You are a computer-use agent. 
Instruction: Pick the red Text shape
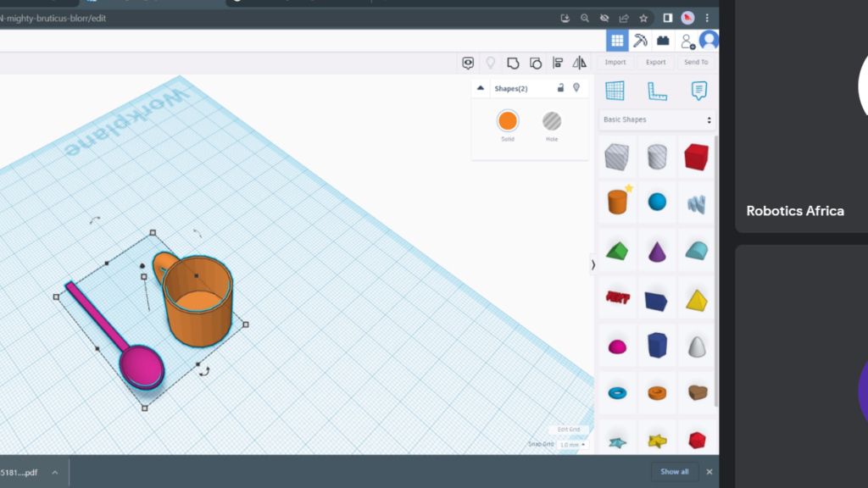pos(618,297)
